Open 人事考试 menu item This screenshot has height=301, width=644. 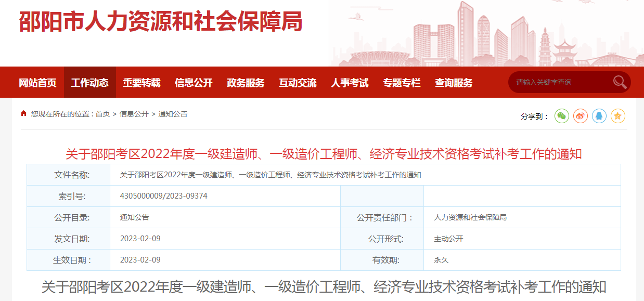point(350,83)
